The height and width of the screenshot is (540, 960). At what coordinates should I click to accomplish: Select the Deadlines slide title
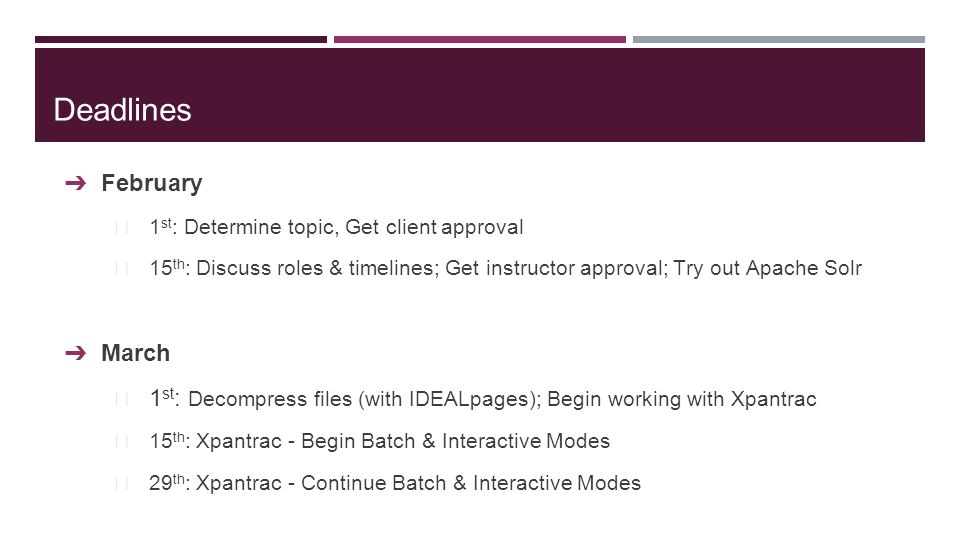point(122,110)
